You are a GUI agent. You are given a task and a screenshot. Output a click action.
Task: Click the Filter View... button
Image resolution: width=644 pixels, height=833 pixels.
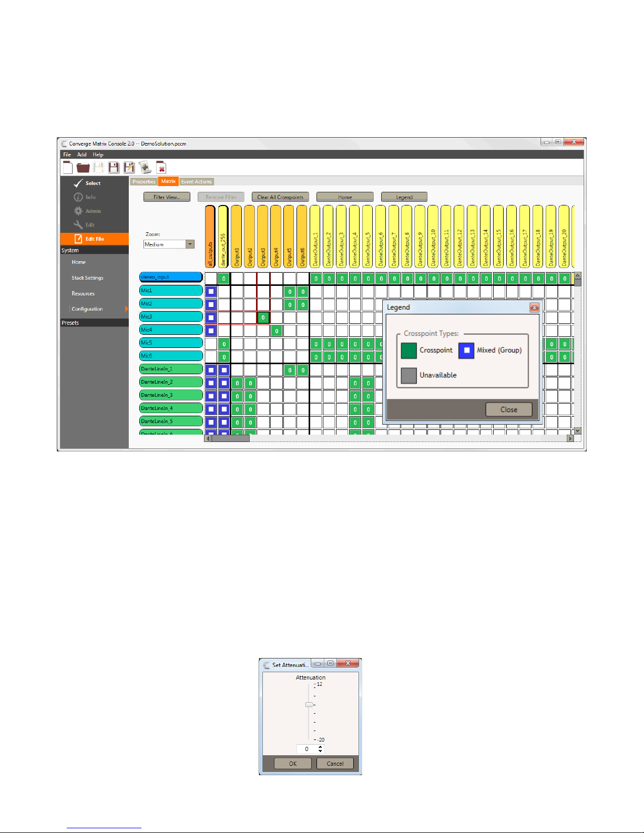coord(167,197)
